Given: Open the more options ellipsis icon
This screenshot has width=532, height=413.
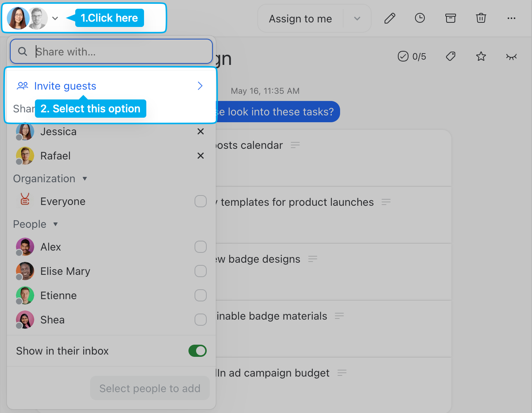Looking at the screenshot, I should tap(511, 18).
